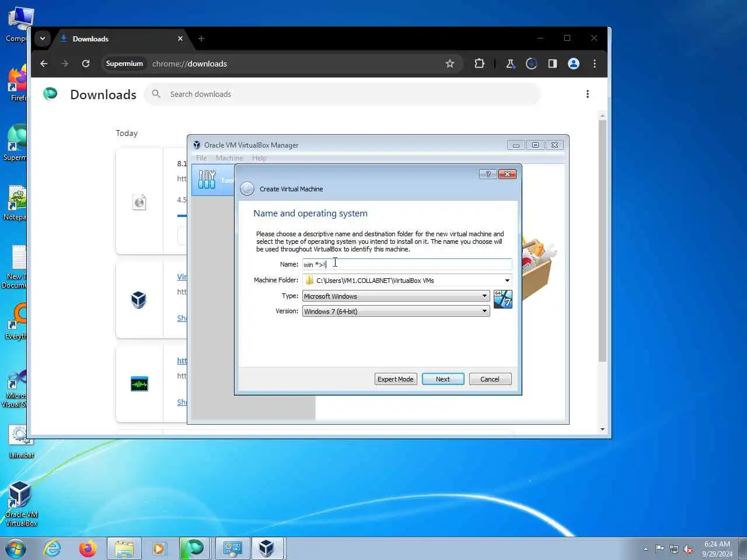Screen dimensions: 747x560
Task: Close the Downloads tab
Action: 180,38
